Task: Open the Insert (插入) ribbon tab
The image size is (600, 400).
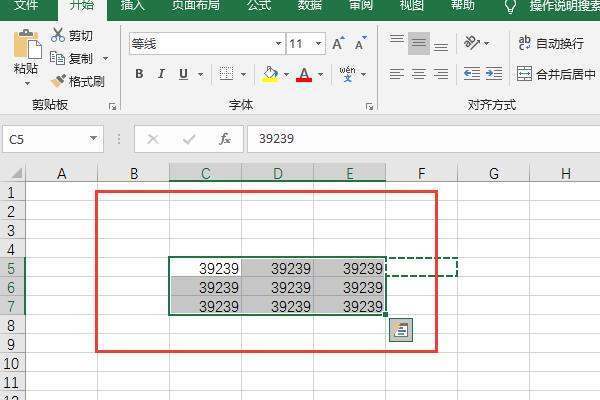Action: 132,6
